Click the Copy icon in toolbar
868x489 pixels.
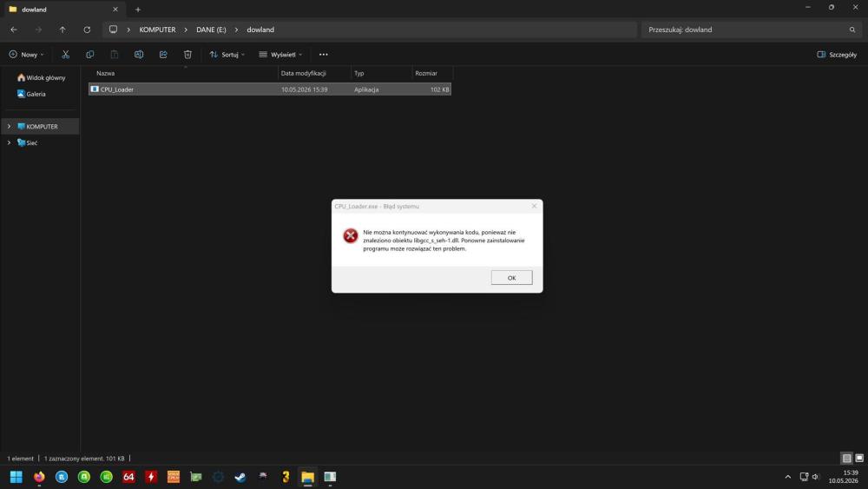[x=89, y=54]
